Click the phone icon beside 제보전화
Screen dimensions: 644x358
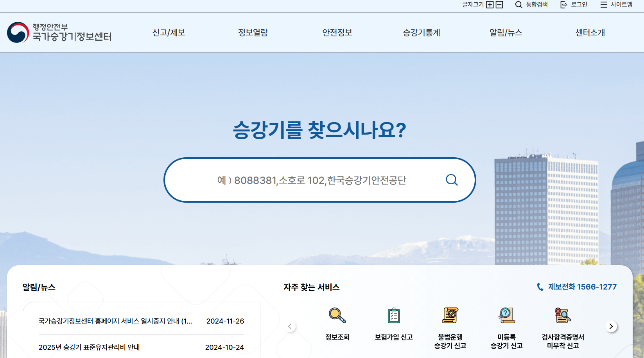tap(540, 287)
